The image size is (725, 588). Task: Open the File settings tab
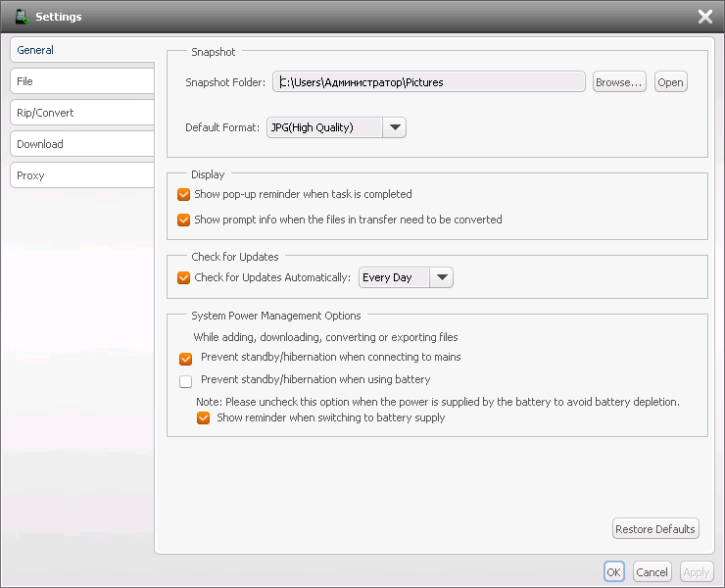tap(82, 81)
